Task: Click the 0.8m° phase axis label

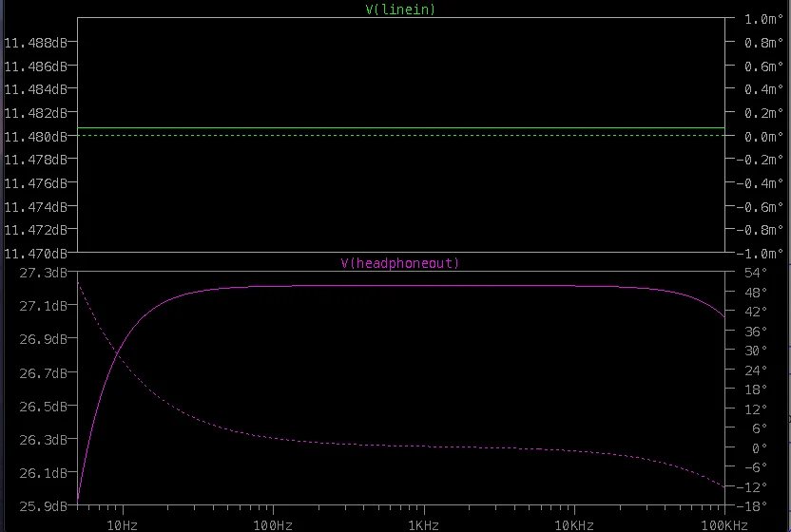Action: [x=763, y=43]
